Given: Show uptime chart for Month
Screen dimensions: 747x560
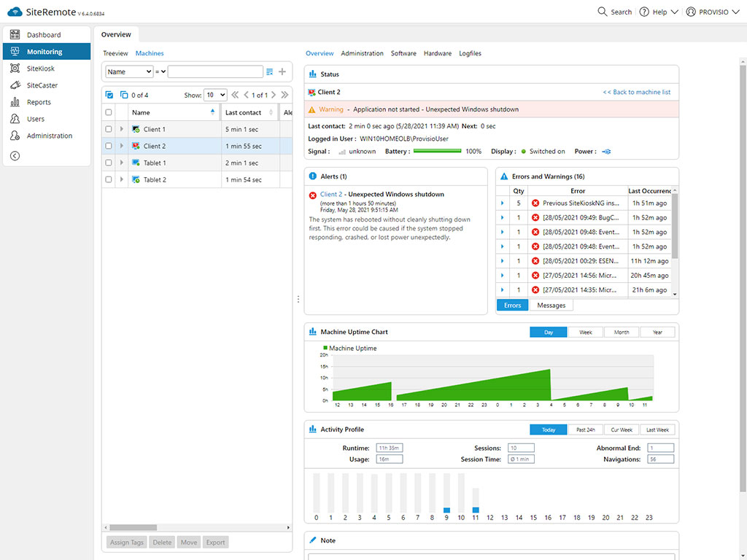Looking at the screenshot, I should (x=622, y=332).
